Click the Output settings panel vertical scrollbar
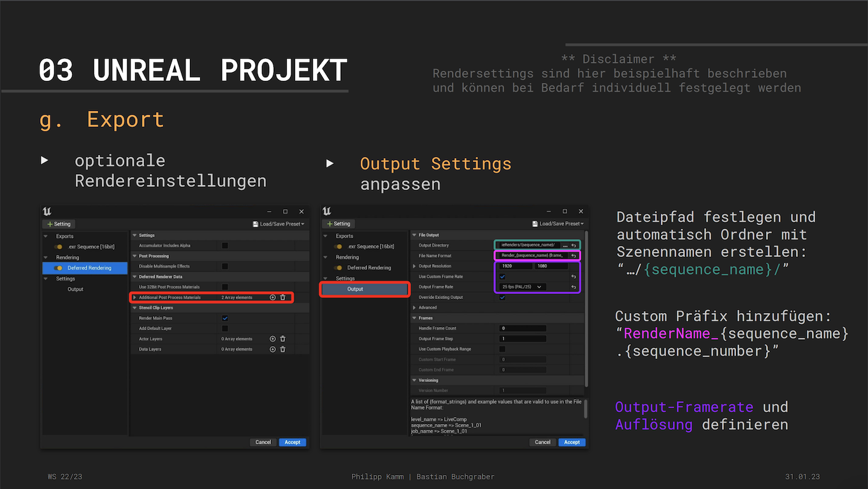This screenshot has height=489, width=868. 587,306
